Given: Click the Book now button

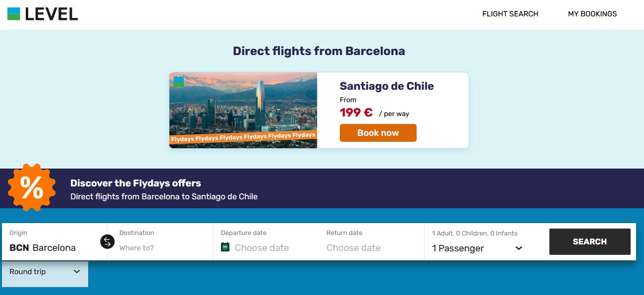Looking at the screenshot, I should (378, 133).
